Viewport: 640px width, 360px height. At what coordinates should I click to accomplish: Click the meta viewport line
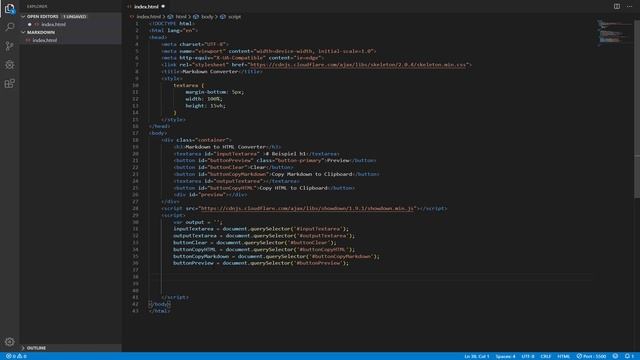(269, 51)
